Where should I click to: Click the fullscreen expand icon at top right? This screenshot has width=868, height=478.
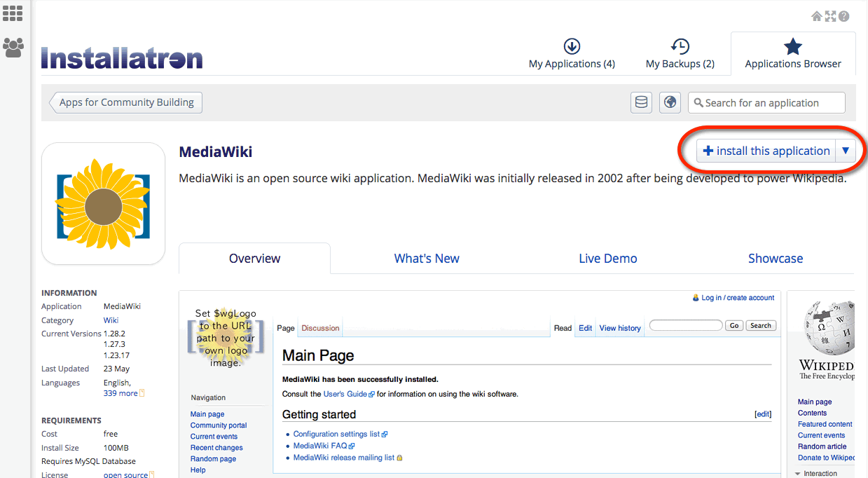[830, 16]
